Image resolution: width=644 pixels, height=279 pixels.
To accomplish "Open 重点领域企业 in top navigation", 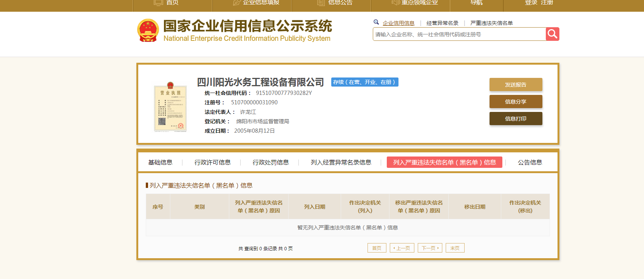I will point(420,3).
